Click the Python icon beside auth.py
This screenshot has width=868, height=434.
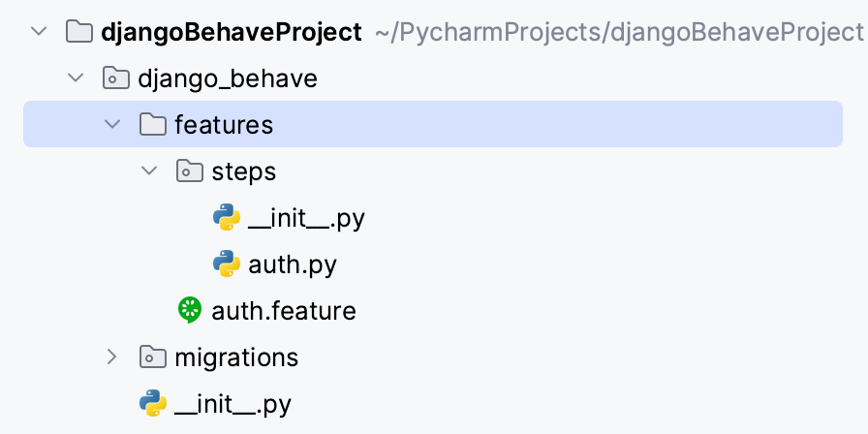pyautogui.click(x=227, y=264)
